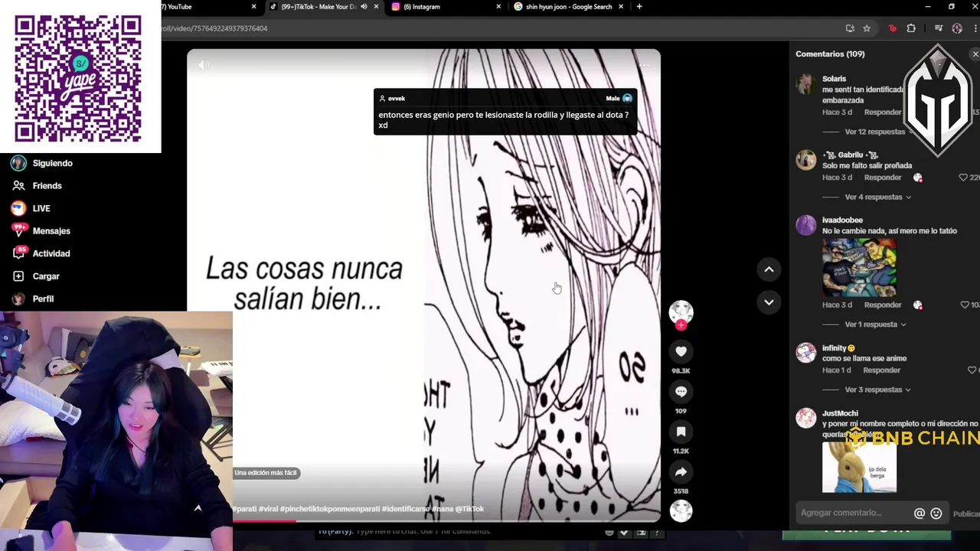The height and width of the screenshot is (551, 980).
Task: Open Friends in the sidebar
Action: pyautogui.click(x=37, y=186)
